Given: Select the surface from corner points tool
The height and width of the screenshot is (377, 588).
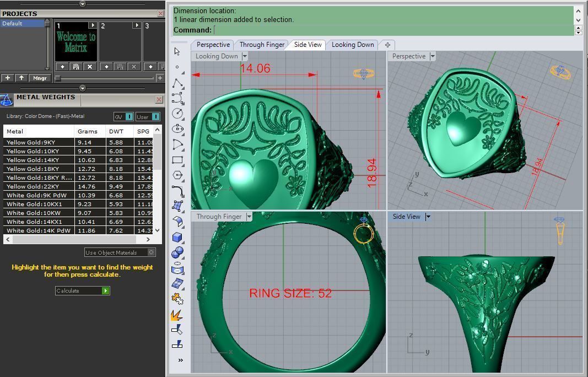Looking at the screenshot, I should pos(177,206).
